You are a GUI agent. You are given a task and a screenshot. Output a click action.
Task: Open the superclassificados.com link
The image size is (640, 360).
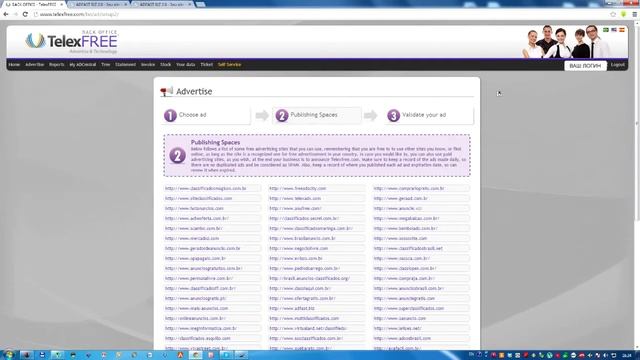(x=409, y=308)
